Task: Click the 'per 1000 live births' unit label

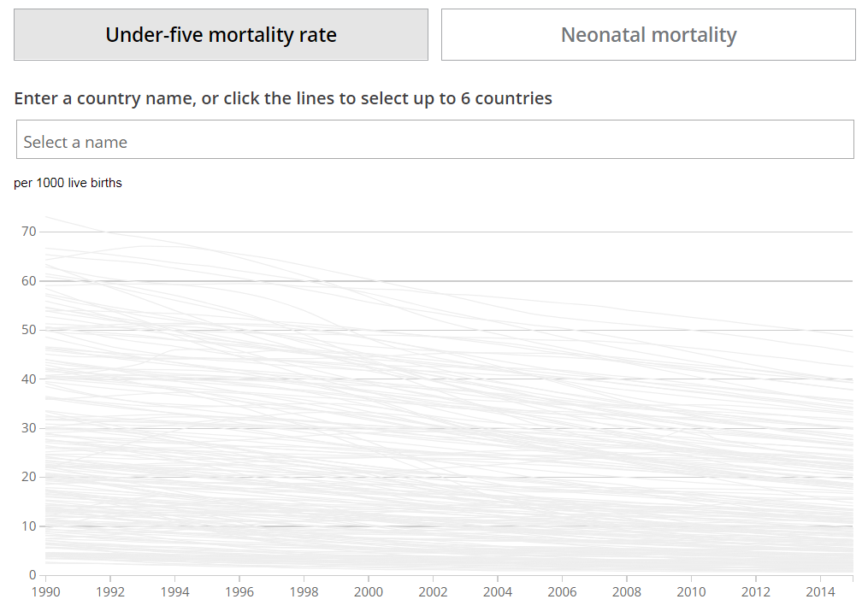Action: pyautogui.click(x=68, y=183)
